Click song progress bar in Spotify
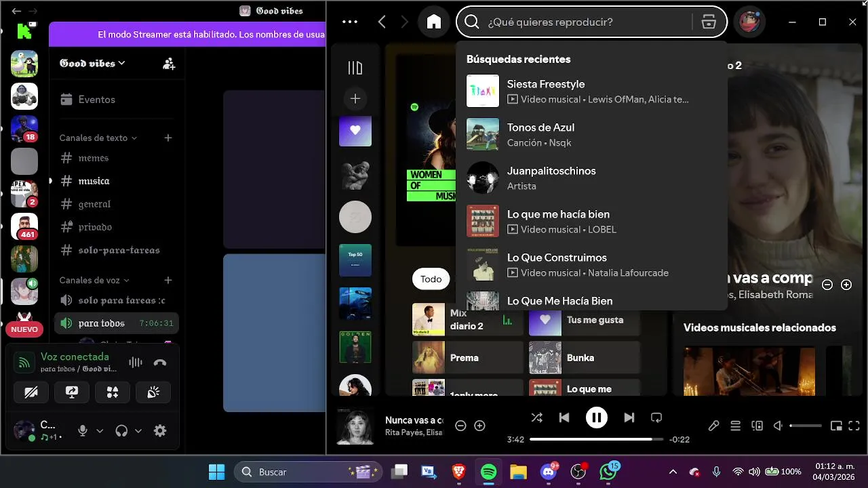868x488 pixels. pyautogui.click(x=597, y=439)
